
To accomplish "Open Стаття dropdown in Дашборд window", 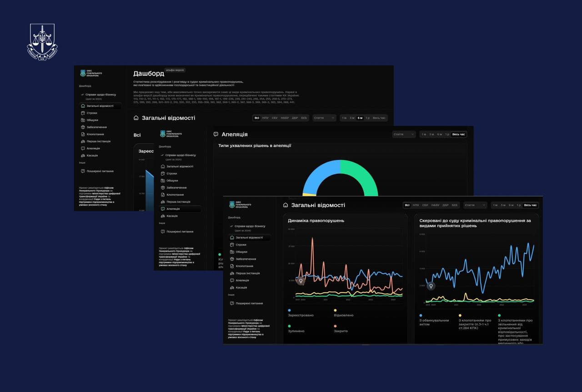I will (x=325, y=118).
